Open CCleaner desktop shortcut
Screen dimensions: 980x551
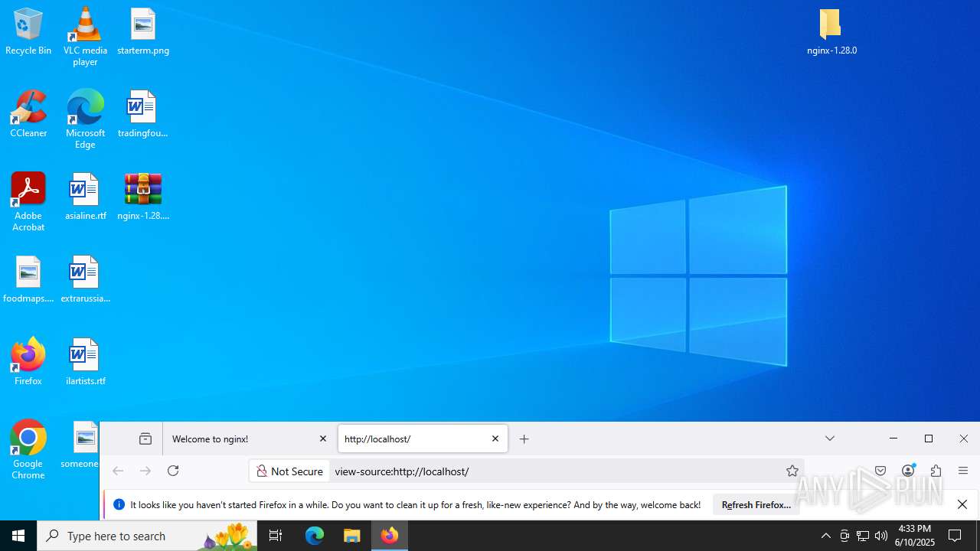tap(28, 115)
